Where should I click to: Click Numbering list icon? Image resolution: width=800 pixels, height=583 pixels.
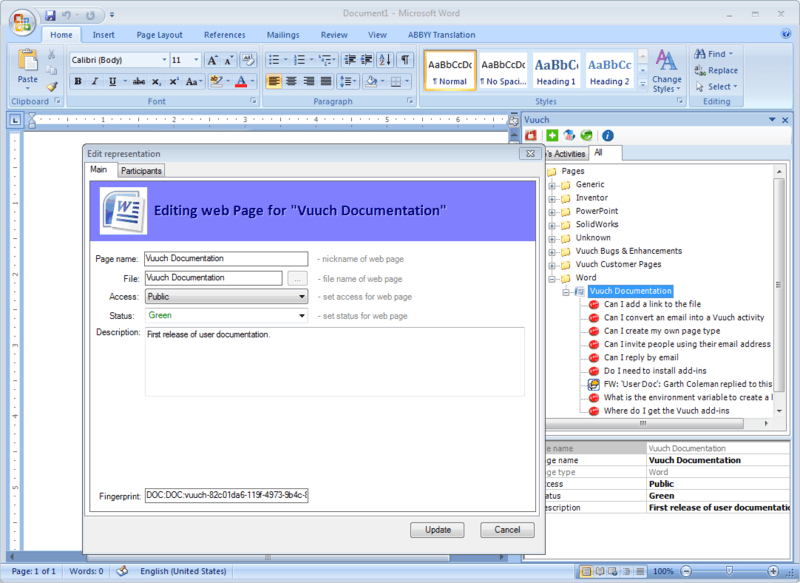(299, 60)
